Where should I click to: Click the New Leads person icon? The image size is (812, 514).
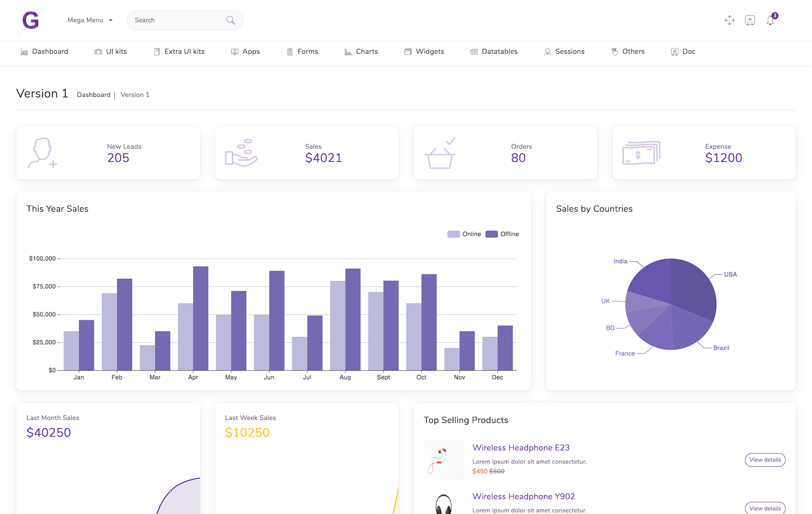pyautogui.click(x=42, y=153)
